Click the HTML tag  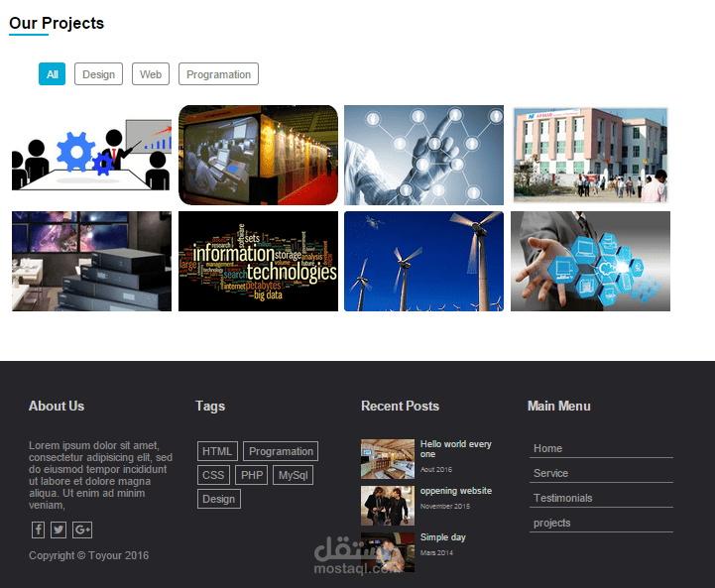(217, 451)
